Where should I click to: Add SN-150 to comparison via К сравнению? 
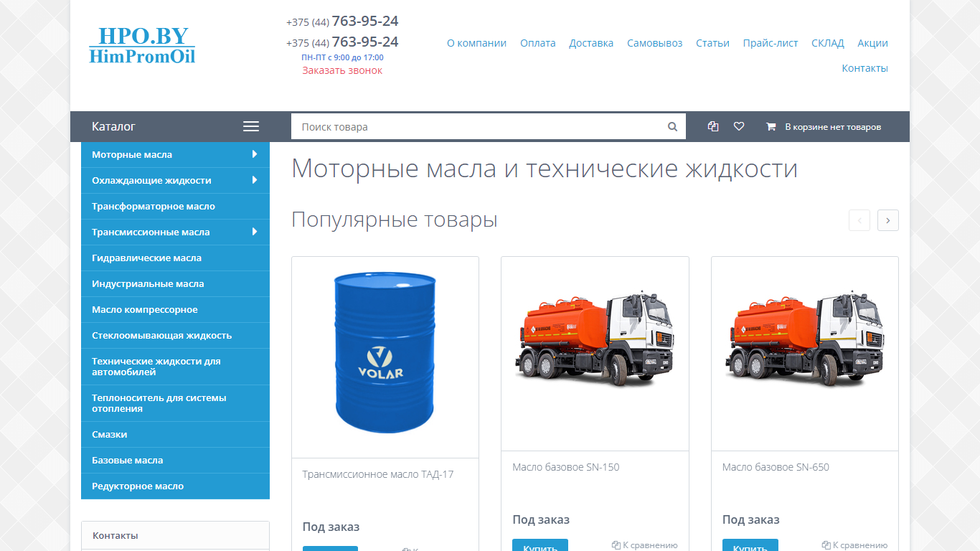coord(645,545)
